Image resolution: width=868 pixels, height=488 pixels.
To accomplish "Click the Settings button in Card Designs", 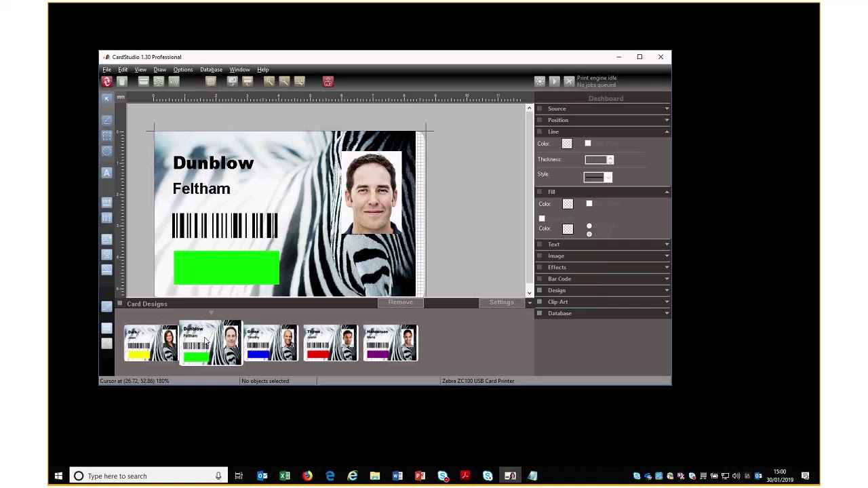I will pyautogui.click(x=502, y=302).
